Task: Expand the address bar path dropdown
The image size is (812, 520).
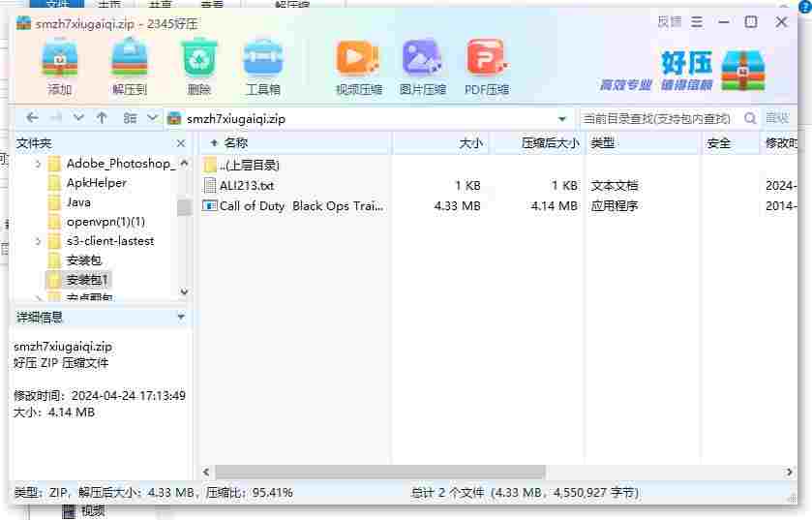Action: click(562, 119)
